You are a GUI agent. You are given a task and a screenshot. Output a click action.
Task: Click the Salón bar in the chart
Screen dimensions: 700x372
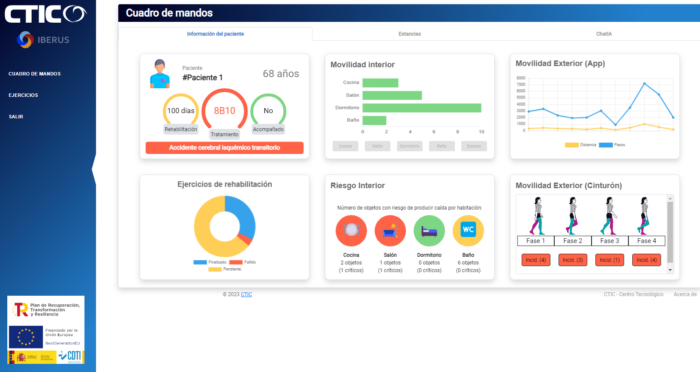tap(392, 95)
